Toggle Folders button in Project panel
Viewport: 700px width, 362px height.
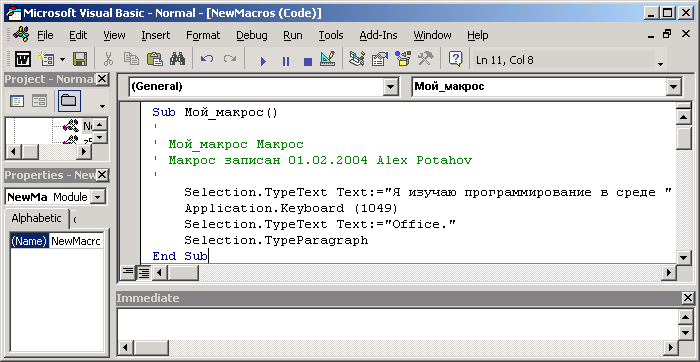68,100
